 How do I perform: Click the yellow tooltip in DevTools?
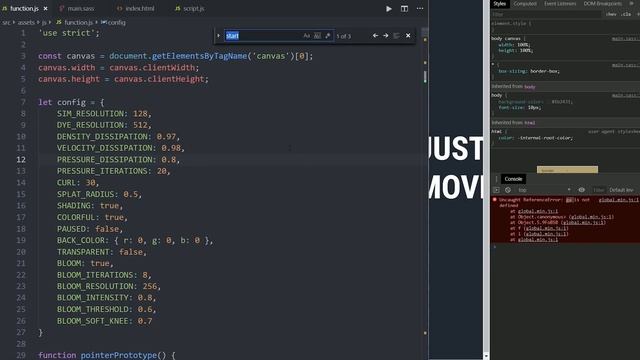tap(567, 170)
